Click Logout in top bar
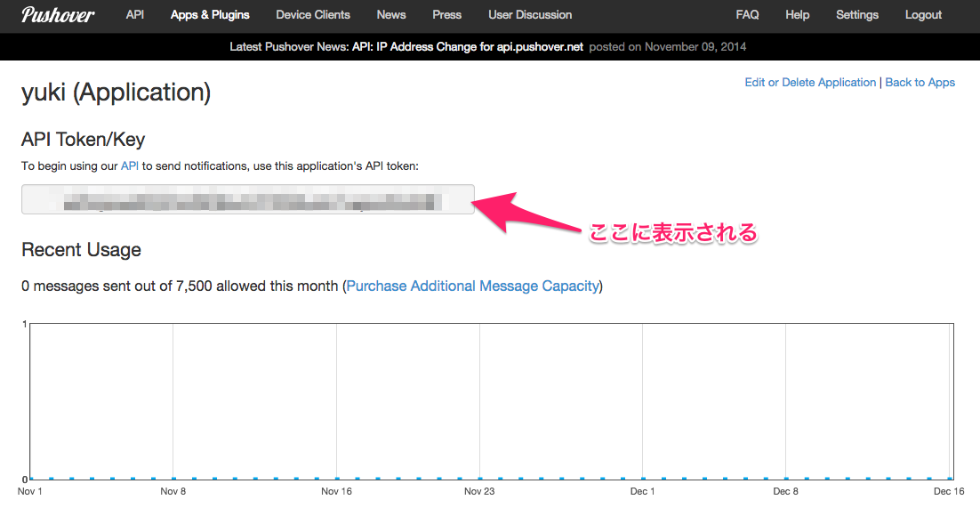 pyautogui.click(x=923, y=14)
